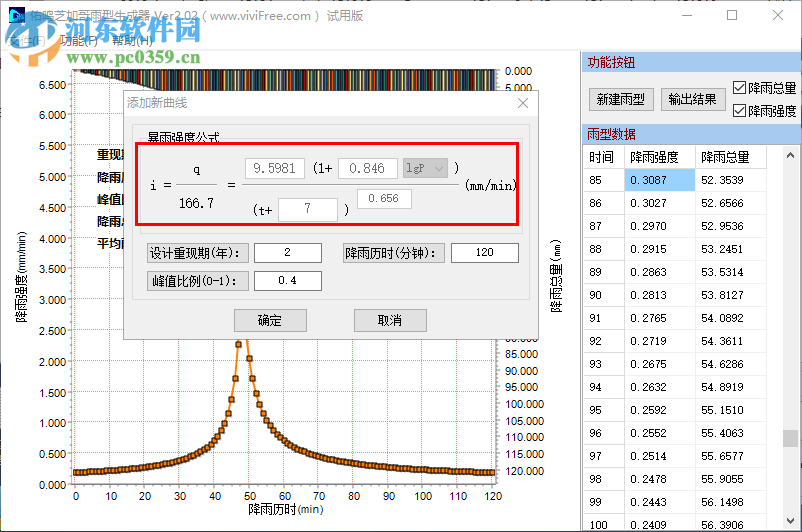Click the 设计重现期 input field
Screen dimensions: 802x532
coord(287,253)
